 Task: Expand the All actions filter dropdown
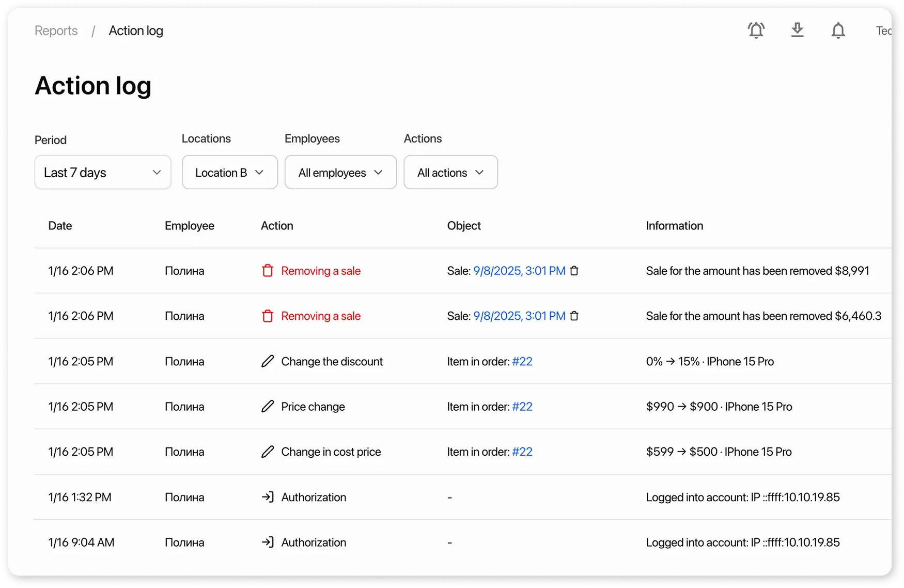pos(450,173)
